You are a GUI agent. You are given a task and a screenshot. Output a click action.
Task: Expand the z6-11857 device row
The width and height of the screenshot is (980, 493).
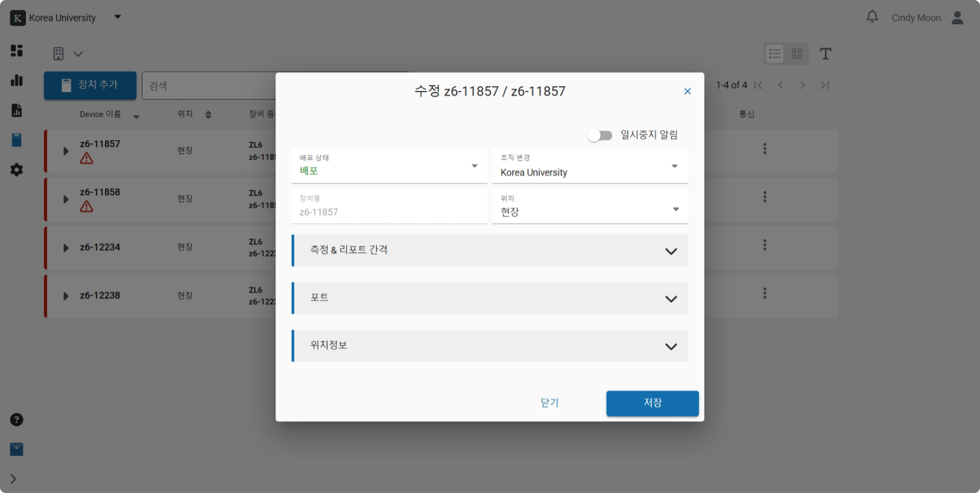65,151
